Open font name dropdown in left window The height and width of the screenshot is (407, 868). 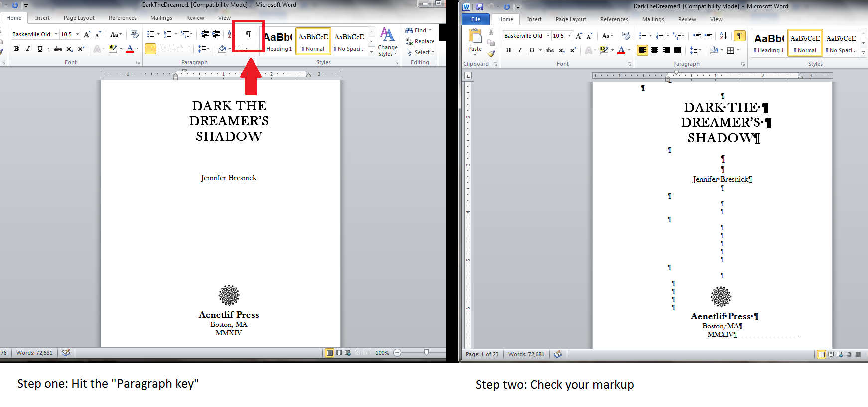(56, 34)
